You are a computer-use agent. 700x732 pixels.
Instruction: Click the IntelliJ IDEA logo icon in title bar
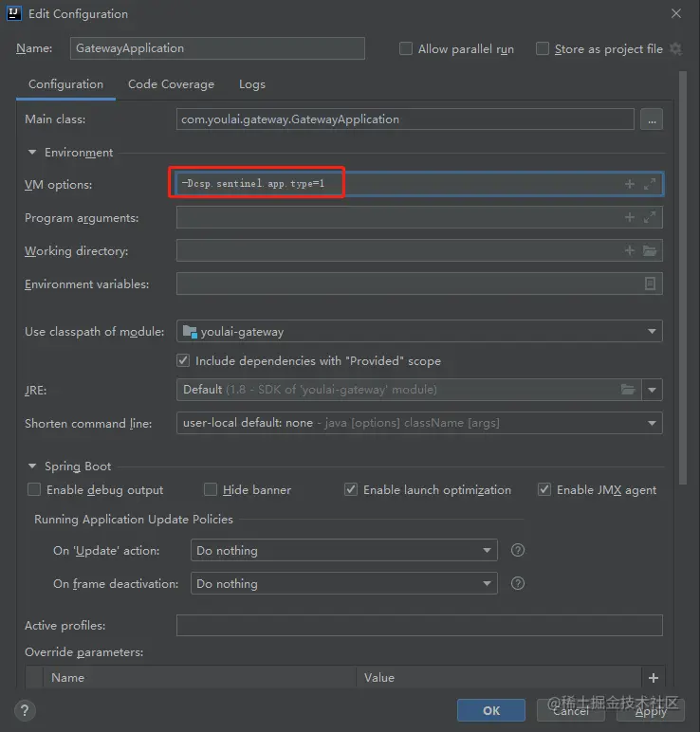pos(13,13)
